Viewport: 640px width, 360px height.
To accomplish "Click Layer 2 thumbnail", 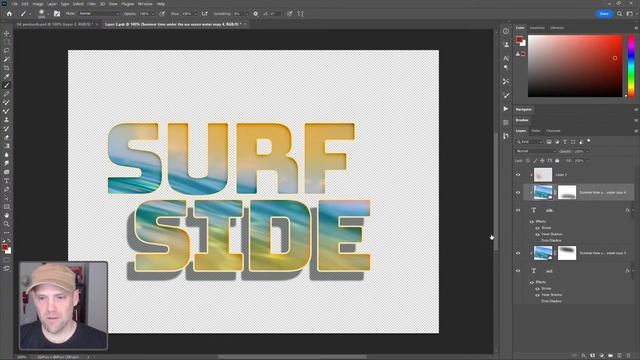I will pos(543,175).
